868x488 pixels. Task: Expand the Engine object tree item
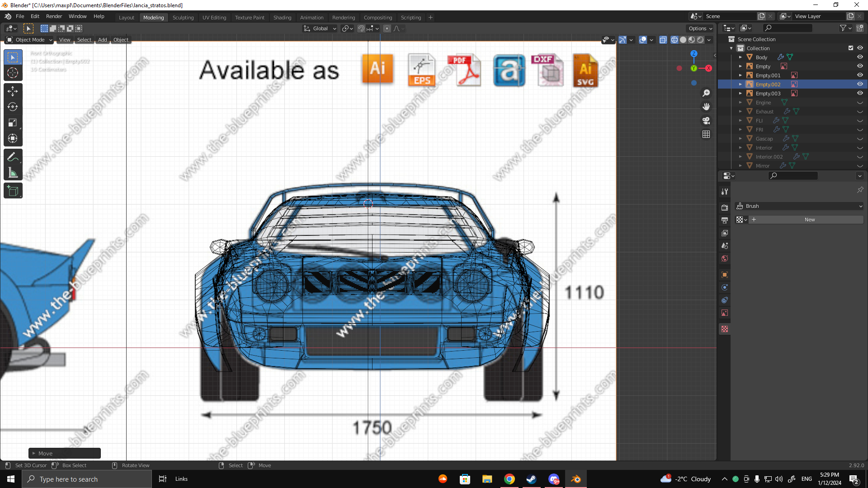[741, 103]
